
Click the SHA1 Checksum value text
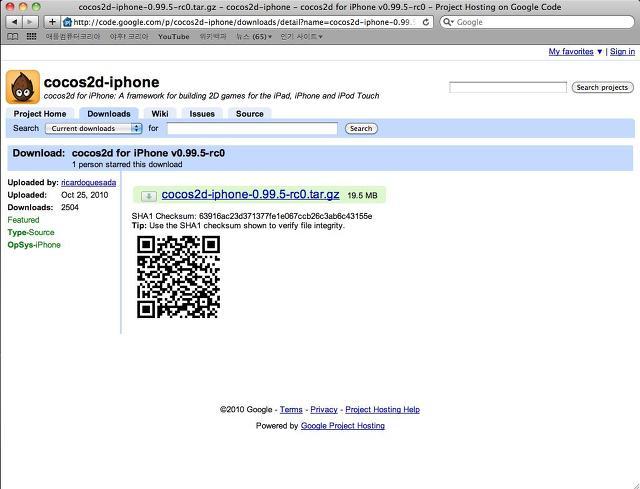[x=285, y=216]
